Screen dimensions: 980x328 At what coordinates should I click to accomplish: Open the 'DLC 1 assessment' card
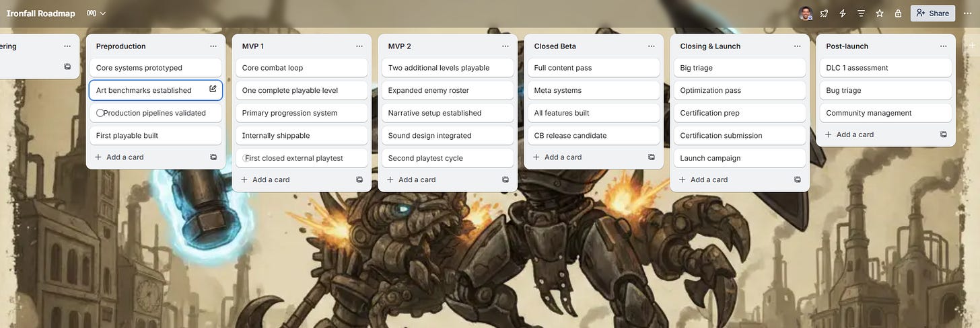pyautogui.click(x=886, y=68)
